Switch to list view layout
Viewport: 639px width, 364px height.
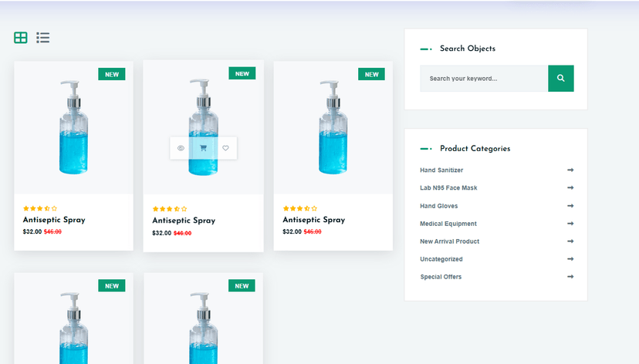pyautogui.click(x=42, y=38)
